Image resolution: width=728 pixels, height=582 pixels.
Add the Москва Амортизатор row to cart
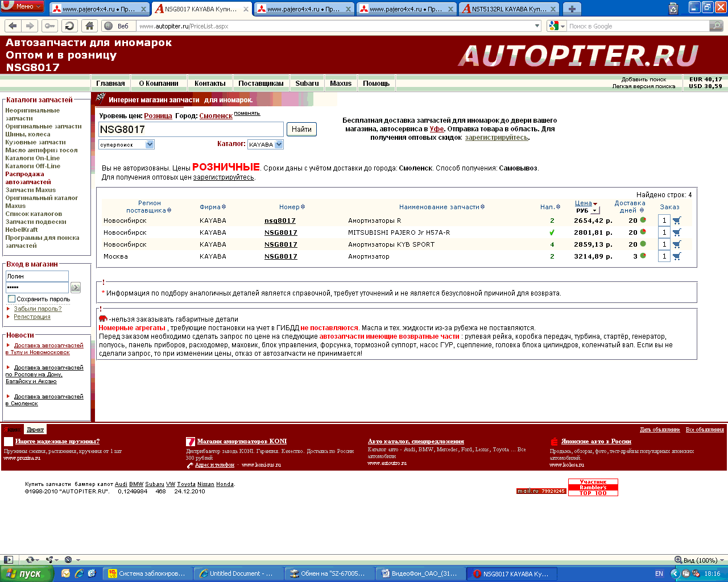677,256
